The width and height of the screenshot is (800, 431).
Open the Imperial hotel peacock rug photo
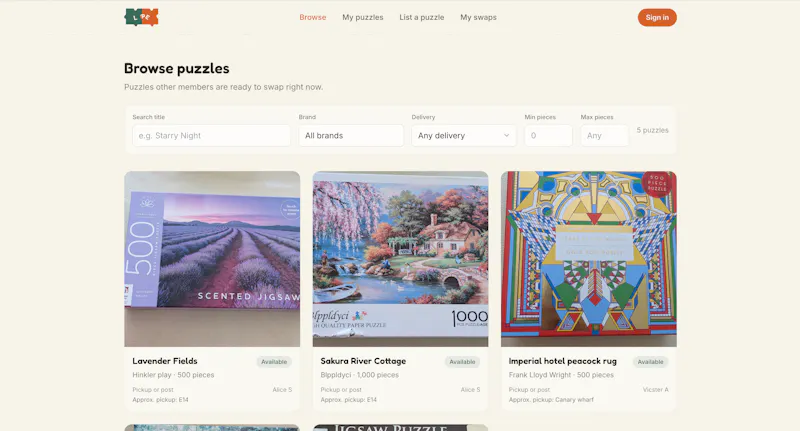click(589, 259)
